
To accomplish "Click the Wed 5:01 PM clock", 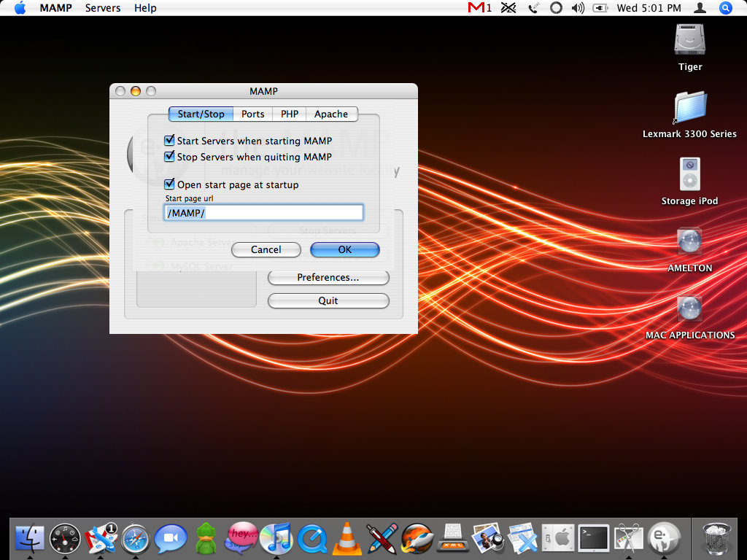I will click(x=649, y=7).
